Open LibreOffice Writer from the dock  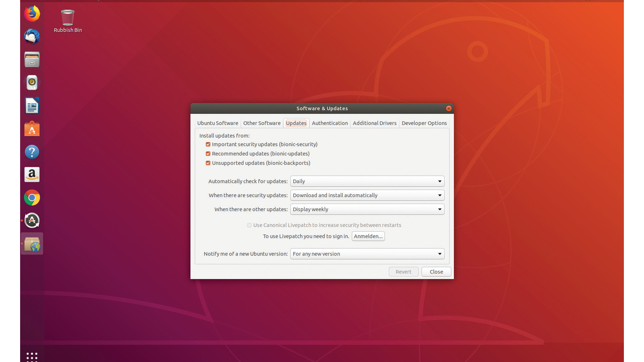click(x=32, y=106)
